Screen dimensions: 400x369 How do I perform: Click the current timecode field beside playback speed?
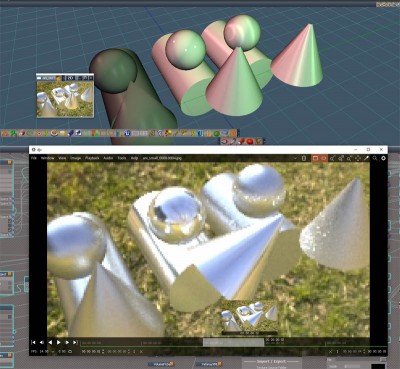pyautogui.click(x=91, y=351)
